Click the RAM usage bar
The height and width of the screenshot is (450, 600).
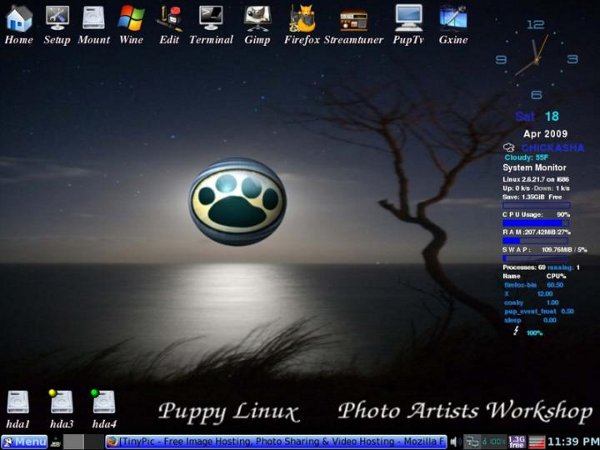535,241
